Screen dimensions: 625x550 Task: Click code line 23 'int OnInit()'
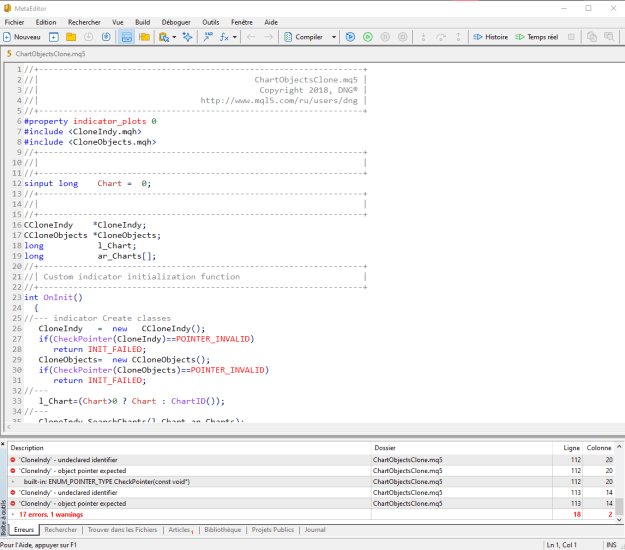click(x=53, y=298)
